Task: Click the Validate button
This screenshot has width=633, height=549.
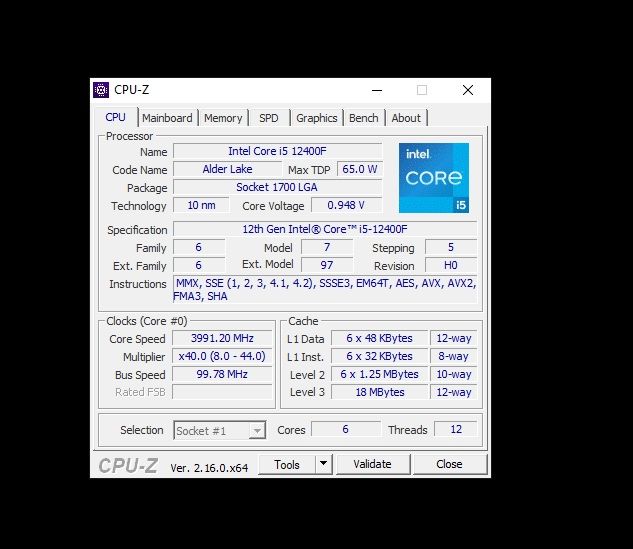Action: coord(373,464)
